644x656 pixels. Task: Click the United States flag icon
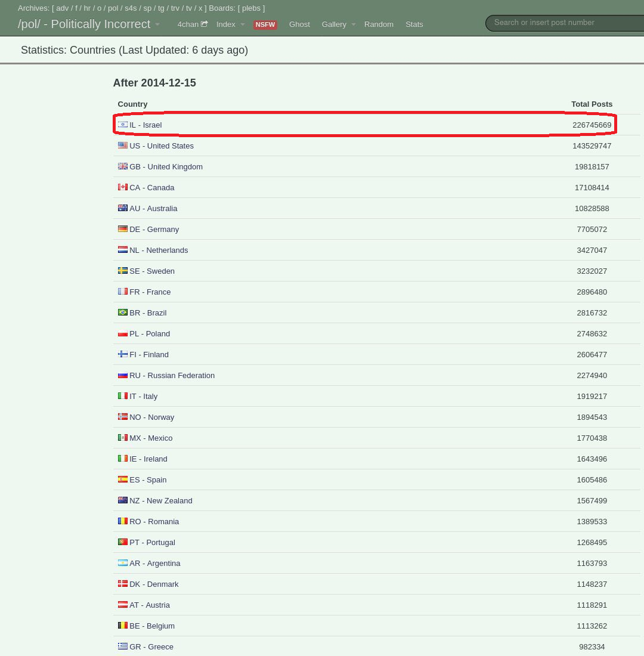click(123, 145)
